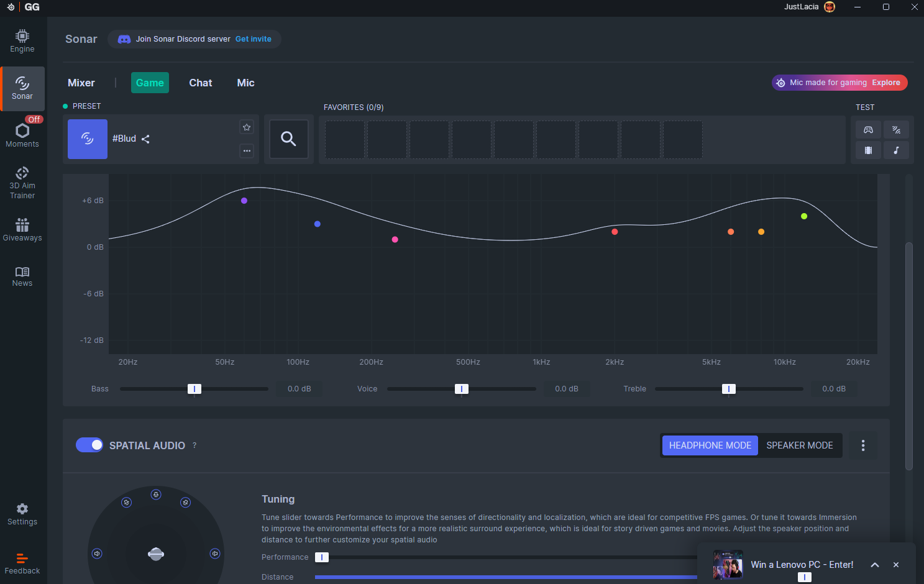Select the lime green EQ band point
This screenshot has height=584, width=924.
(x=804, y=216)
